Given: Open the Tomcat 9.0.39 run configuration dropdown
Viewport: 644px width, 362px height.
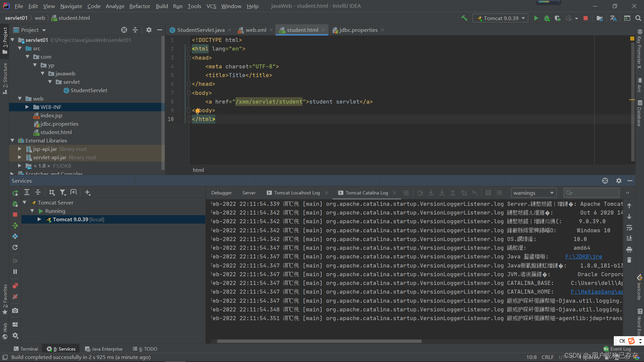Looking at the screenshot, I should 500,18.
